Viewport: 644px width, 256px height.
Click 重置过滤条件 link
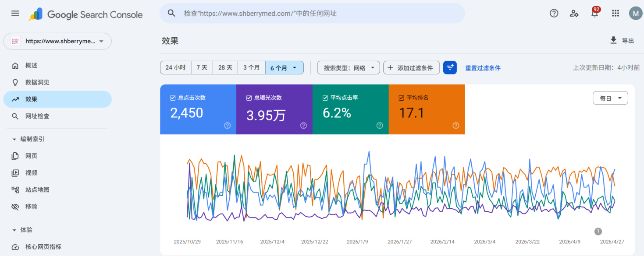[483, 68]
